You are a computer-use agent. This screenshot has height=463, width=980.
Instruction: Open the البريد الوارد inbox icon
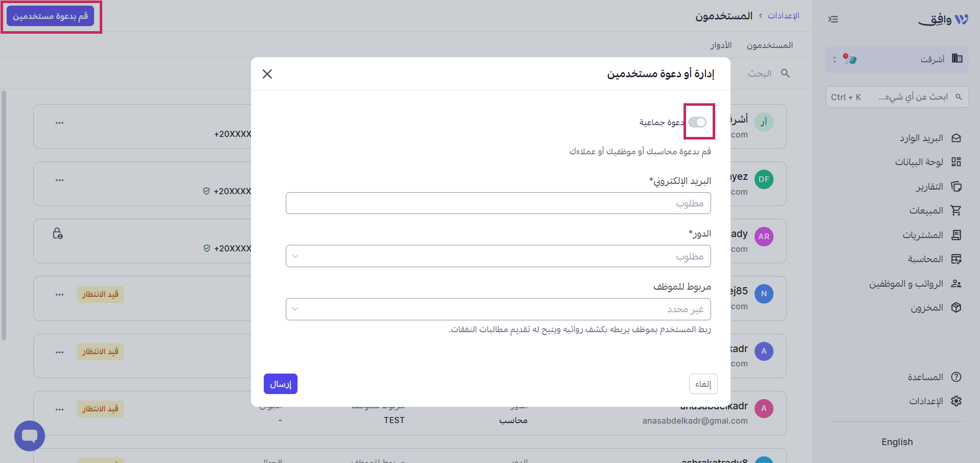point(956,138)
